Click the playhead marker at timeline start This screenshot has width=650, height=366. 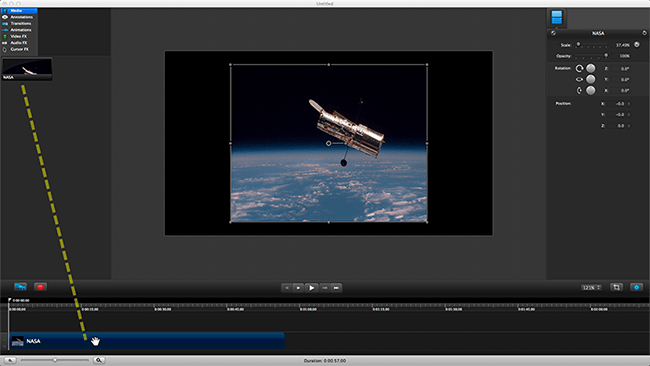click(x=9, y=300)
